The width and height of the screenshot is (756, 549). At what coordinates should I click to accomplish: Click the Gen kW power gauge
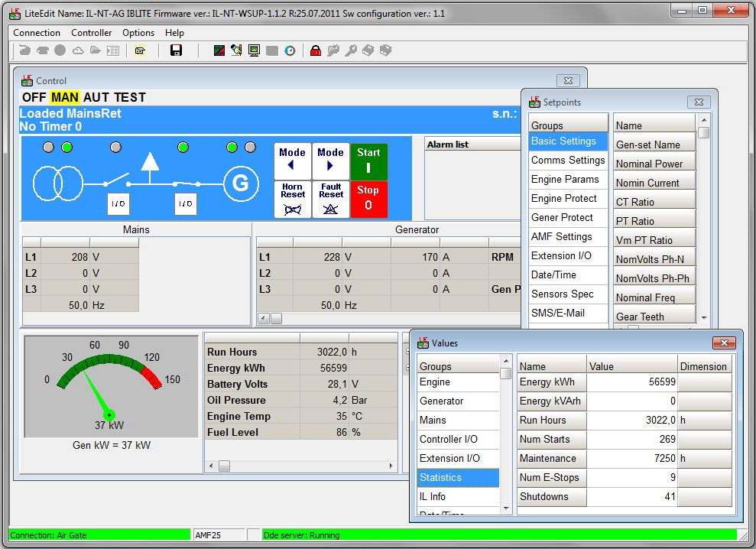click(108, 386)
